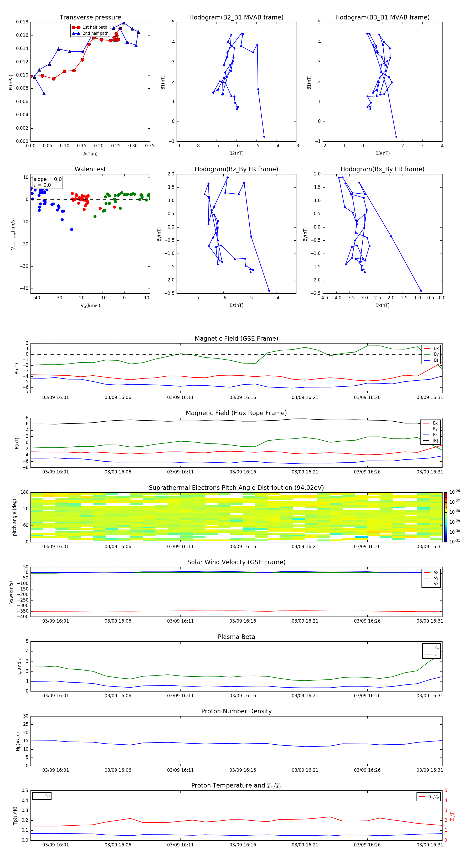Click the red Vx line in solar wind plot
Image resolution: width=473 pixels, height=868 pixels.
point(236,611)
